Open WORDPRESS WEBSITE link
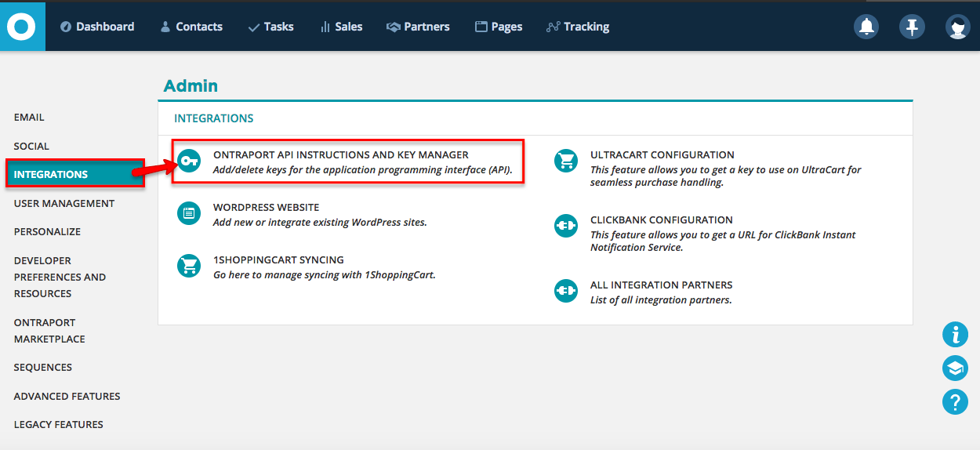The image size is (980, 450). tap(266, 208)
